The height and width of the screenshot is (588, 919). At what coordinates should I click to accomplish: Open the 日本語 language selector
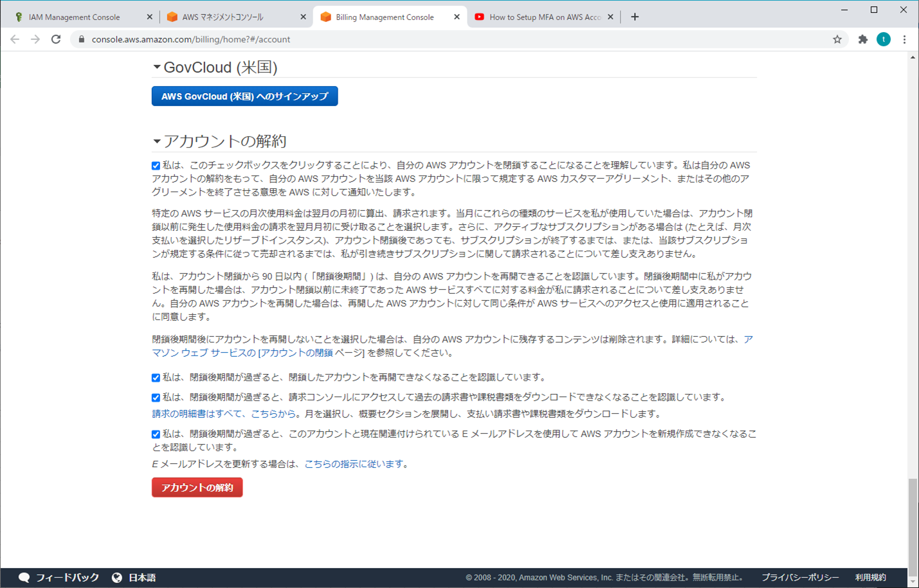click(142, 578)
